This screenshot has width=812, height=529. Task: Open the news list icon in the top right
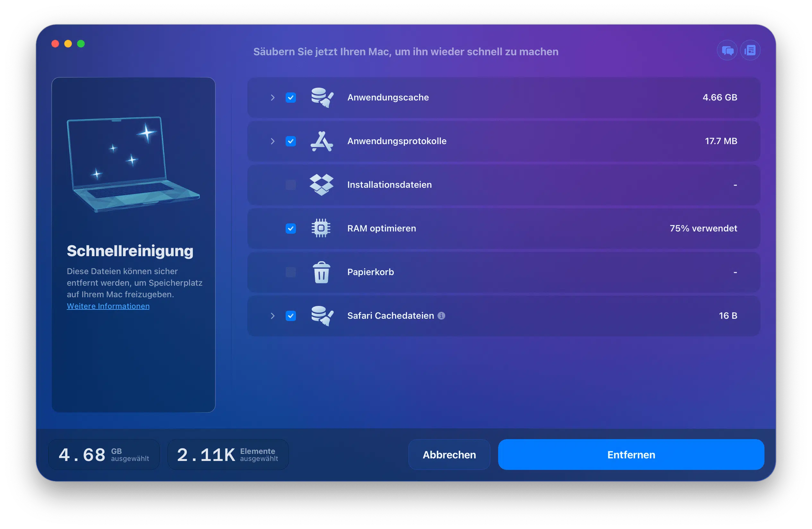[x=750, y=50]
